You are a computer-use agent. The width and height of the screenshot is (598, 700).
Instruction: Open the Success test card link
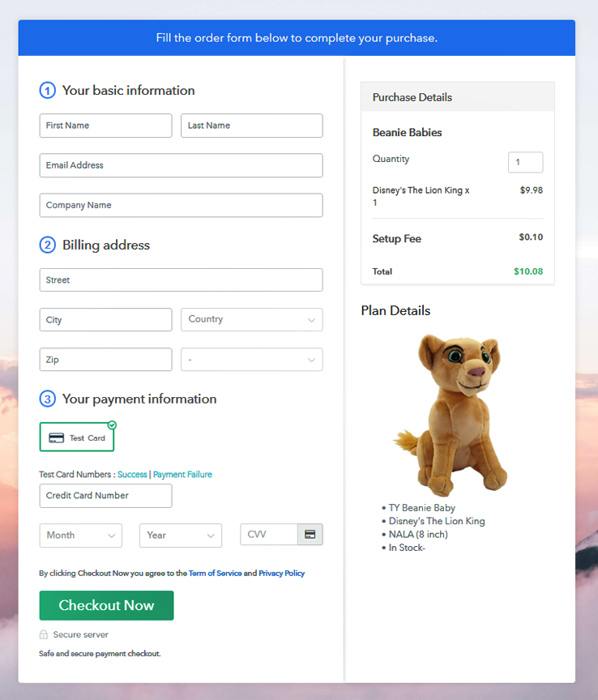pos(132,474)
